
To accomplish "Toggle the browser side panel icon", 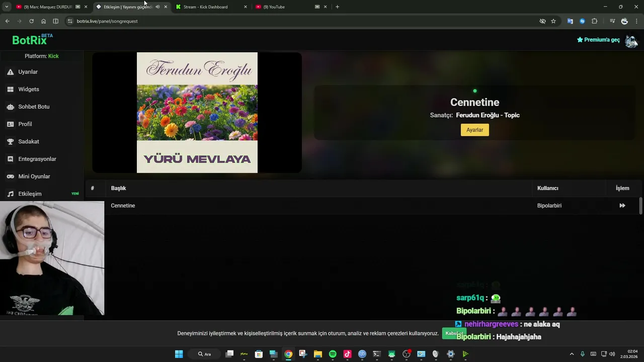I will pos(55,21).
